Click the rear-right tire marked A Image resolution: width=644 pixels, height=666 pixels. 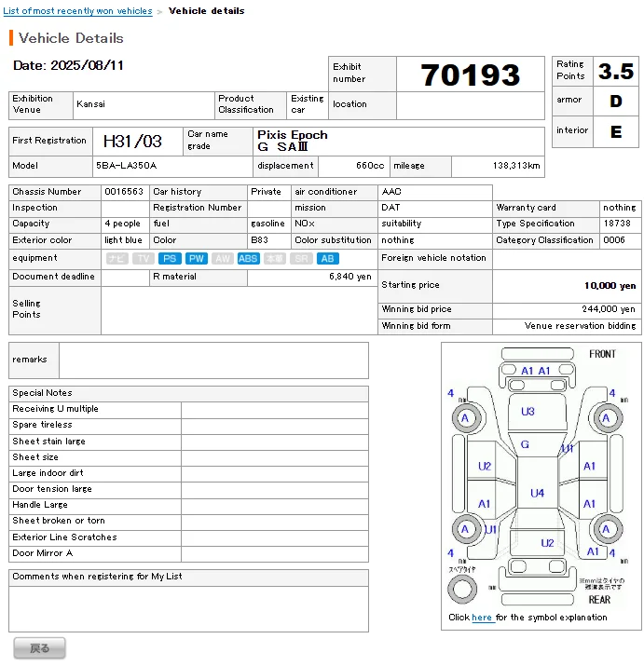coord(607,530)
